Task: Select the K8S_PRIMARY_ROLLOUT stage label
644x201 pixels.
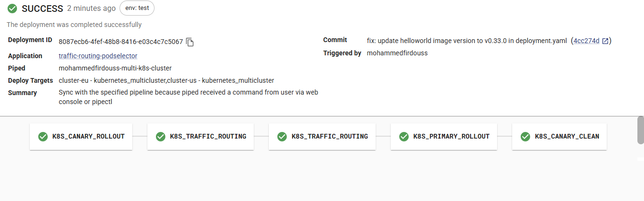Action: click(451, 137)
